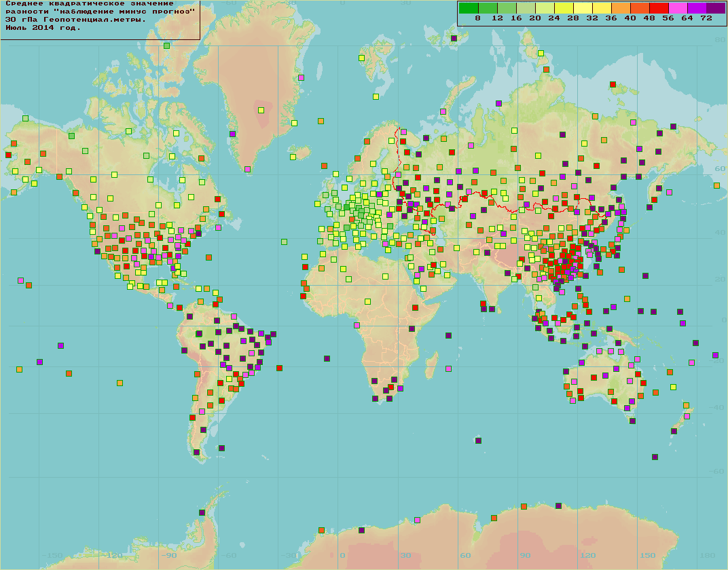Click the legend value 12
This screenshot has height=570, width=728.
pos(497,18)
